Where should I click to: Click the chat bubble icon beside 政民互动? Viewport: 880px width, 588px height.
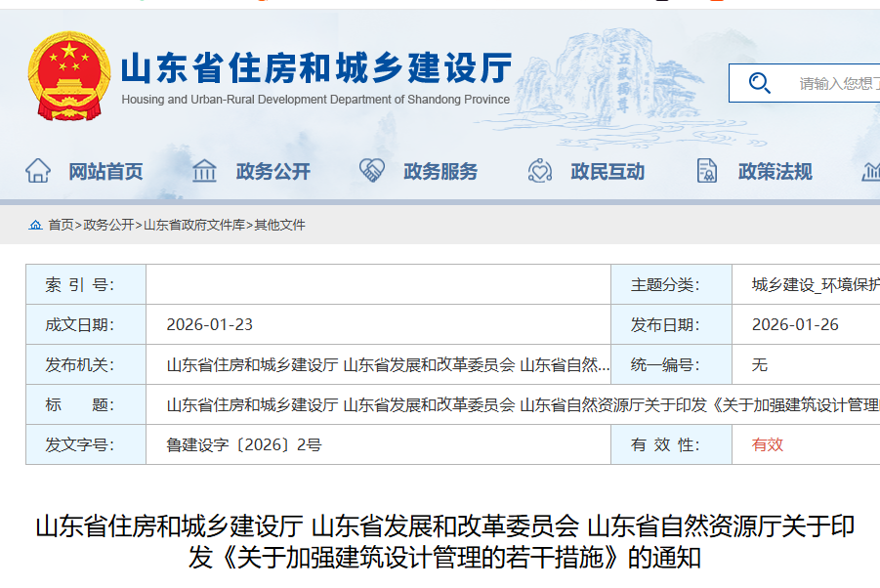(x=540, y=171)
